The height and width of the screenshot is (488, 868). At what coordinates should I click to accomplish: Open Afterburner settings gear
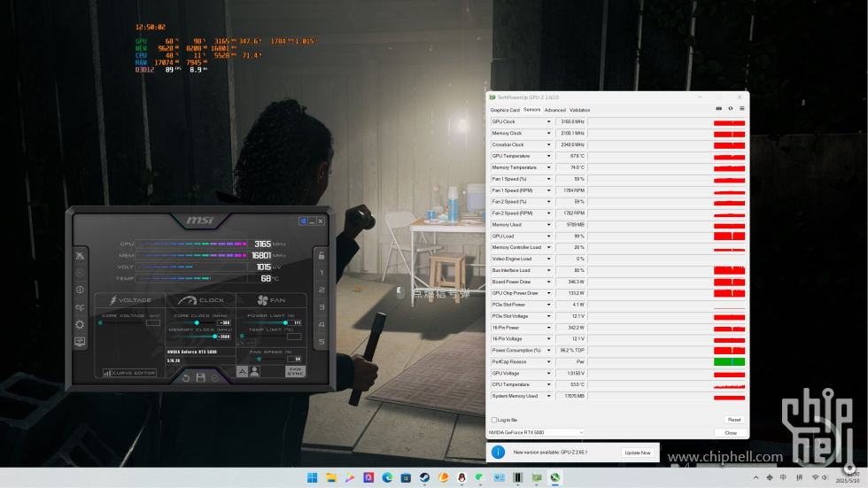[x=81, y=325]
